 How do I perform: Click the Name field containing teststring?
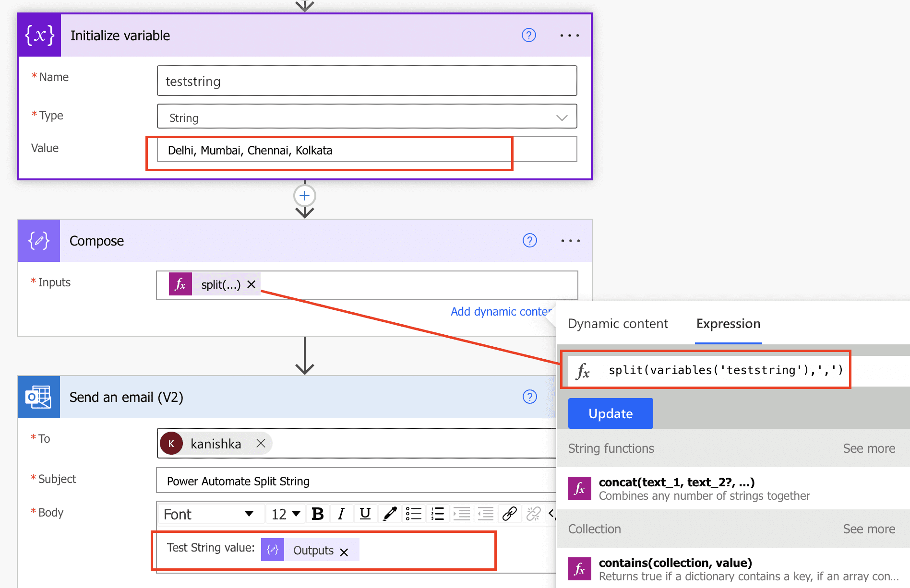click(x=367, y=81)
